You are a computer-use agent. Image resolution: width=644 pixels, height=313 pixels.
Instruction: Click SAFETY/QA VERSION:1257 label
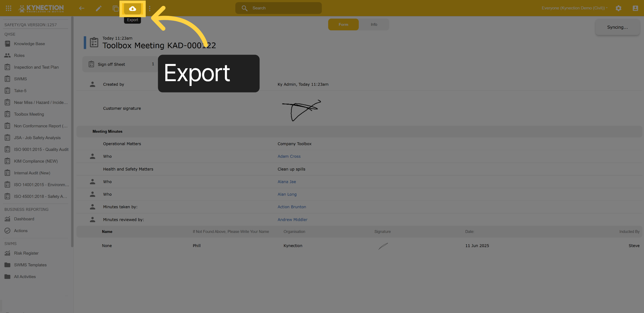pos(30,25)
